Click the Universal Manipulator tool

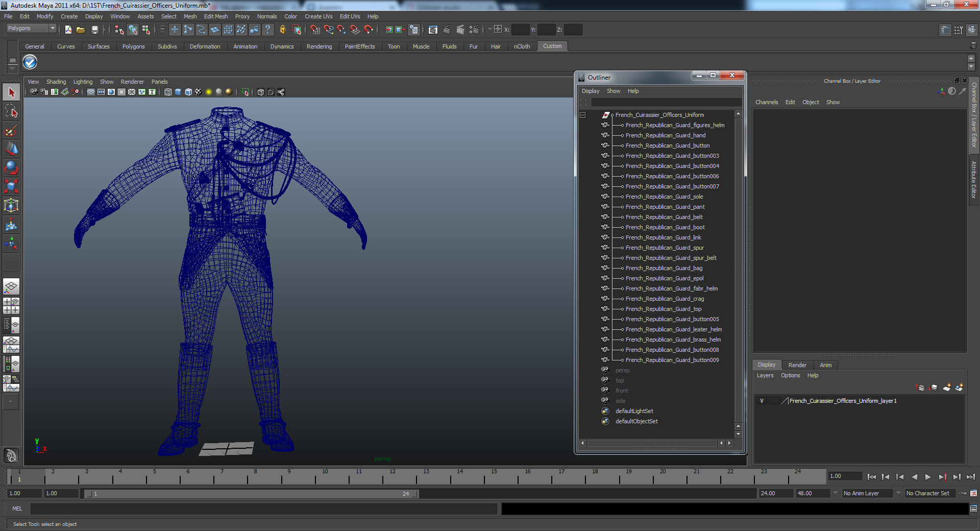tap(11, 205)
